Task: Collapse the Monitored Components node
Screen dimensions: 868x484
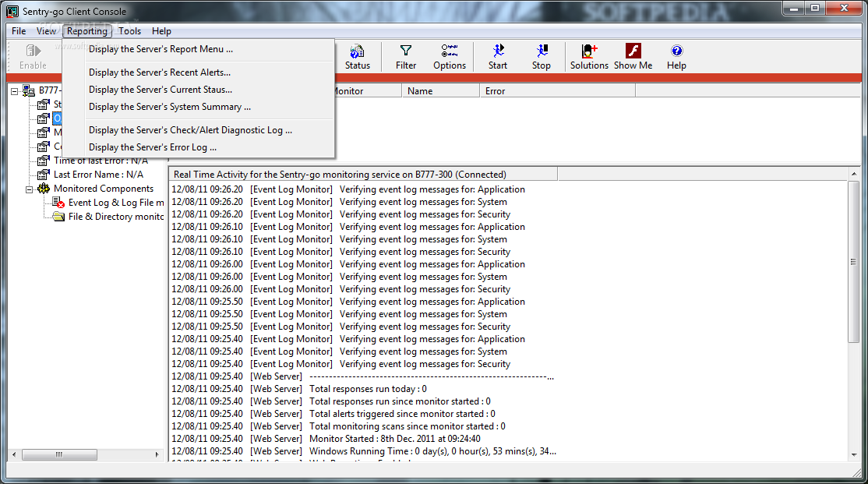Action: click(x=29, y=189)
